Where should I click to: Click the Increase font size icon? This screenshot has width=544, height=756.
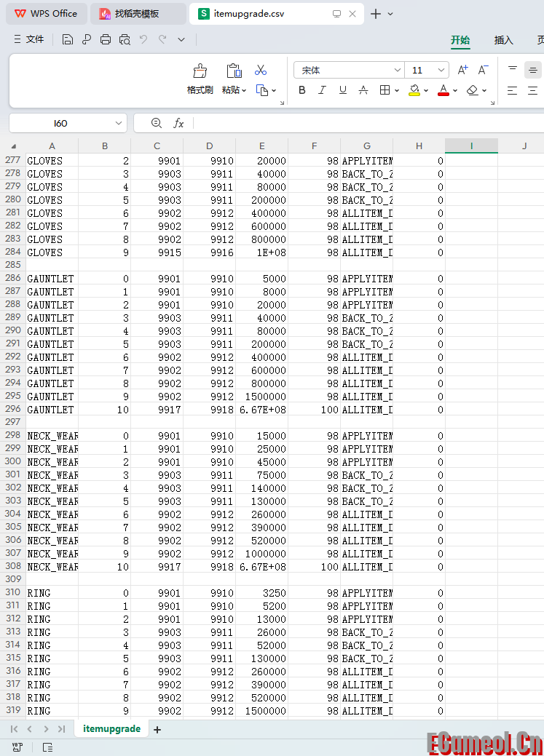[462, 70]
